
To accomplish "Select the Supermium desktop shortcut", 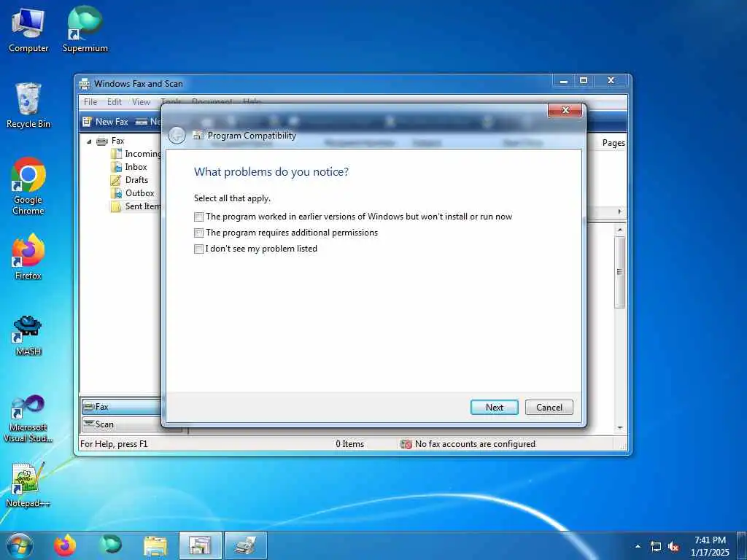I will point(85,29).
